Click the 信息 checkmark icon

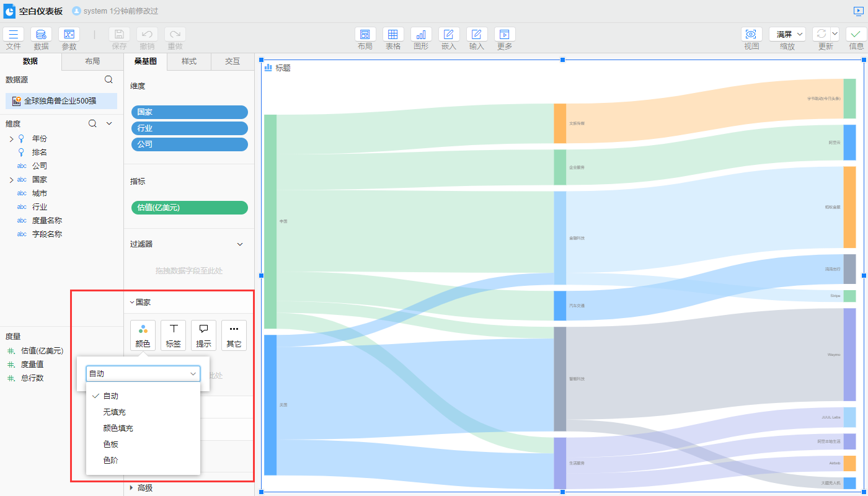click(x=856, y=35)
